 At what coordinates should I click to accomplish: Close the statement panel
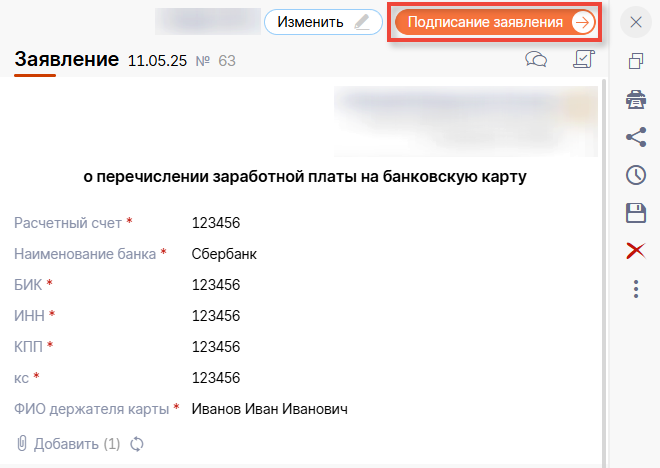point(635,22)
